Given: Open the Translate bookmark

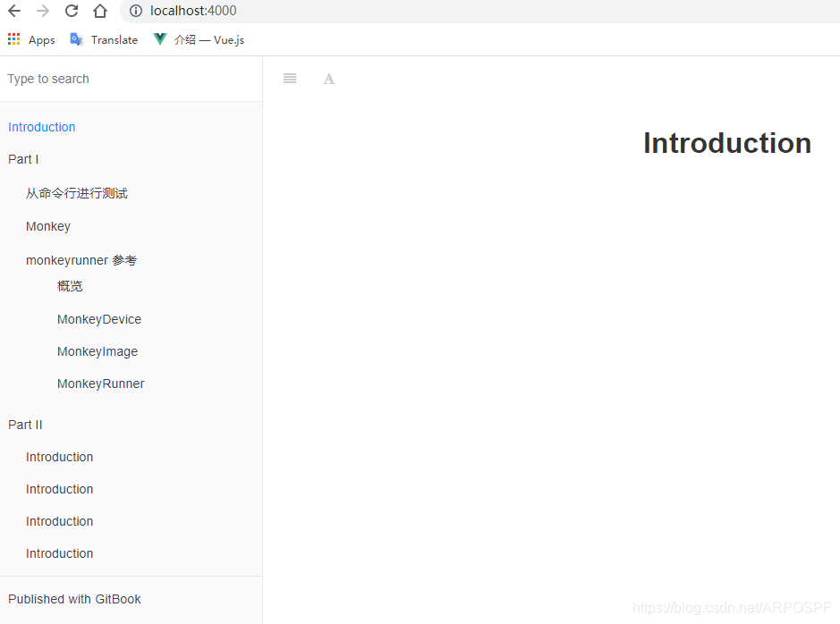Looking at the screenshot, I should click(104, 39).
